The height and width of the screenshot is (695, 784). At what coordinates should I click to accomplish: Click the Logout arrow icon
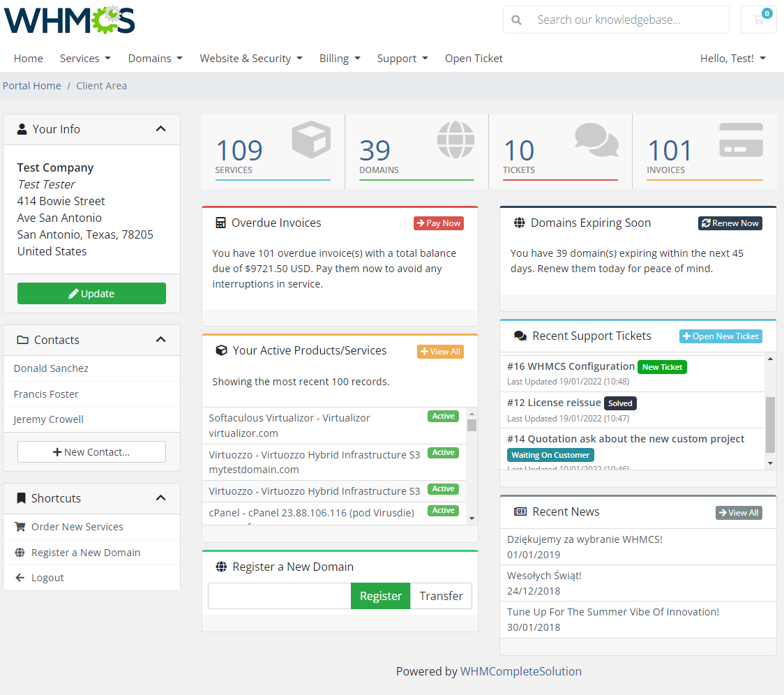pyautogui.click(x=20, y=577)
